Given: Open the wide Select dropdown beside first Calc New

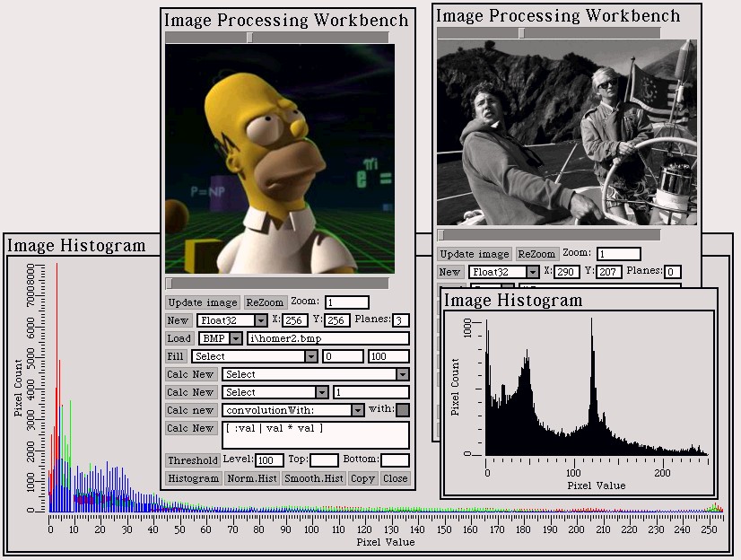Looking at the screenshot, I should [403, 374].
